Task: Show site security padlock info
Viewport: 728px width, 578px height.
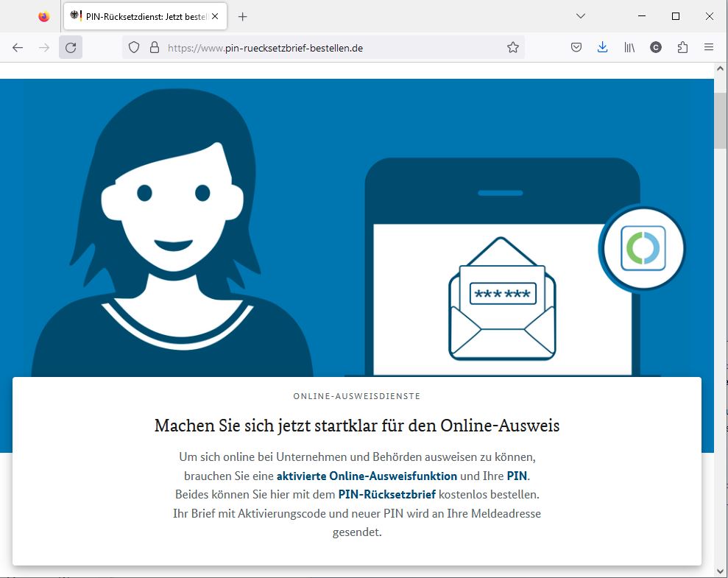Action: (155, 47)
